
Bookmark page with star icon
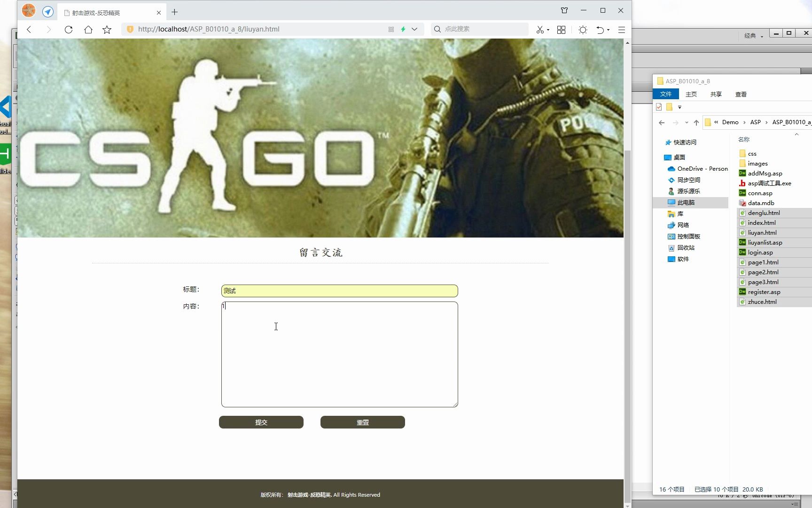(x=107, y=29)
